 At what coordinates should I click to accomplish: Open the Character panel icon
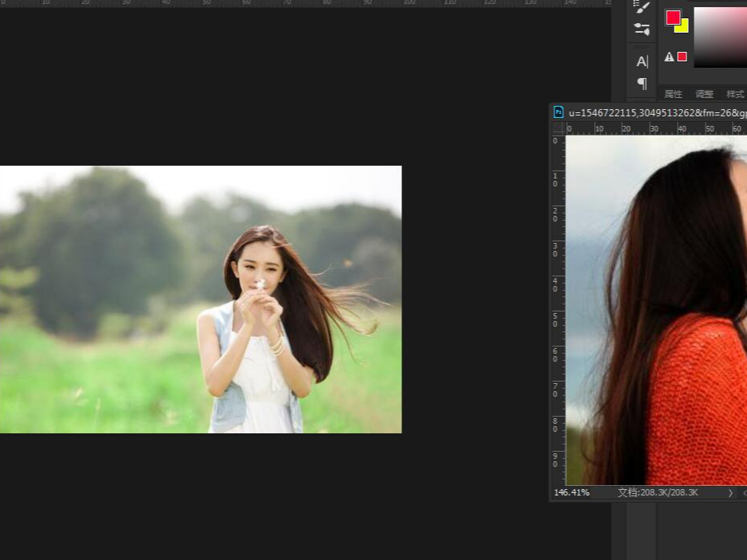642,61
